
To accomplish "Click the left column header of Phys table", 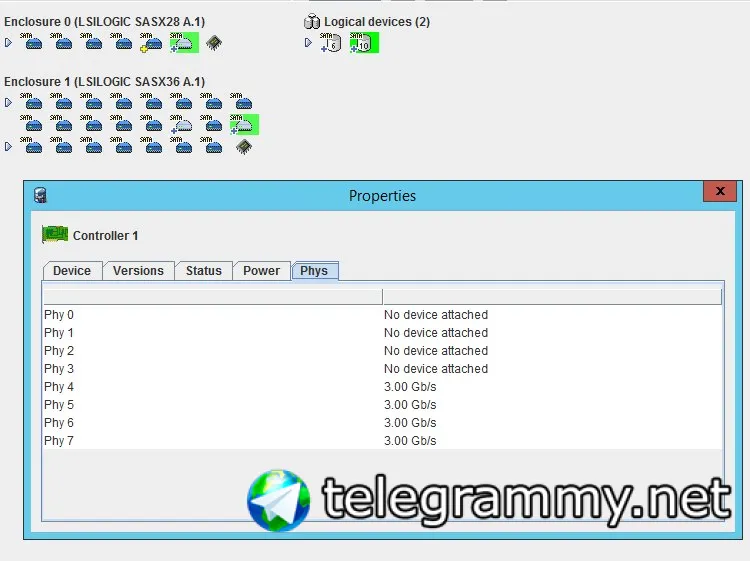I will (213, 297).
